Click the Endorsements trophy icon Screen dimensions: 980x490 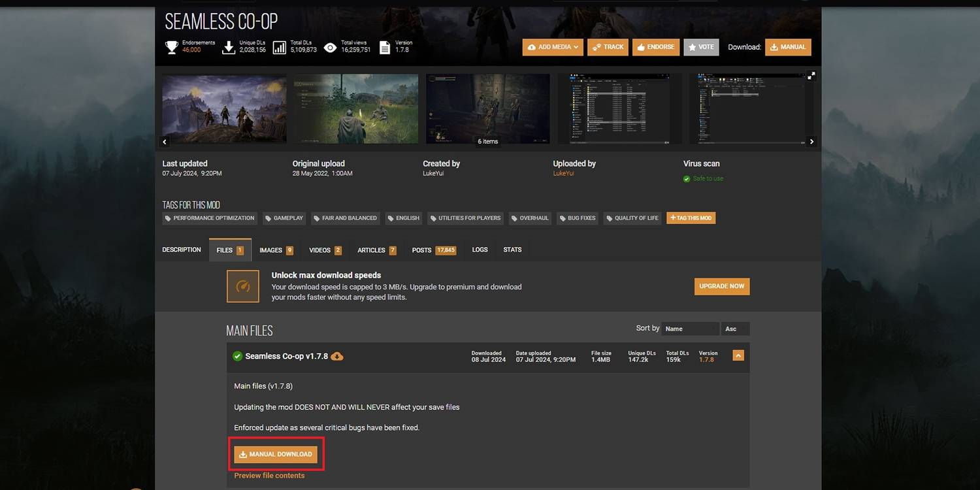pos(171,47)
